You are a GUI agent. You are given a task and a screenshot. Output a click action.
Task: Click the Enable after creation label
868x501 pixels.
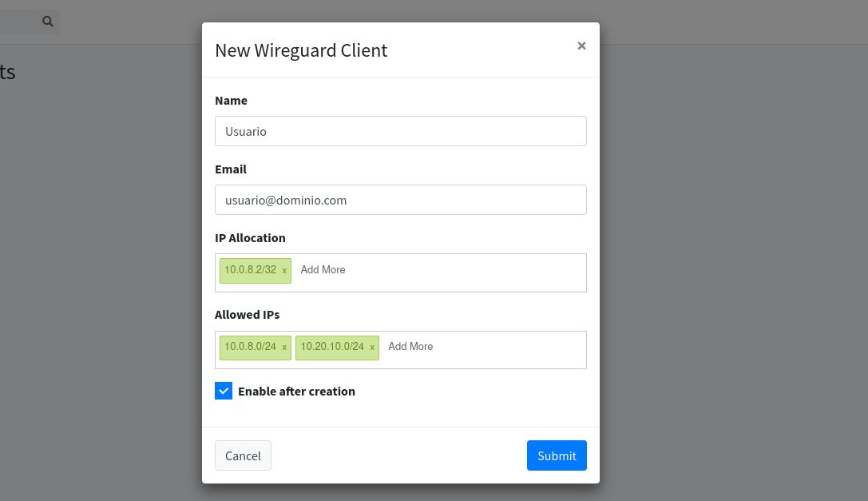pos(296,392)
